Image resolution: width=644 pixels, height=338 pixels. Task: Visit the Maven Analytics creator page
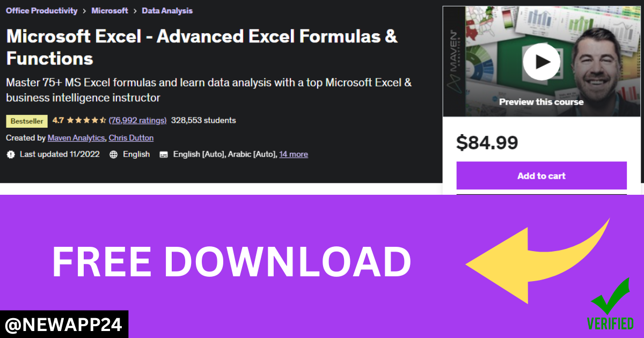click(x=76, y=138)
